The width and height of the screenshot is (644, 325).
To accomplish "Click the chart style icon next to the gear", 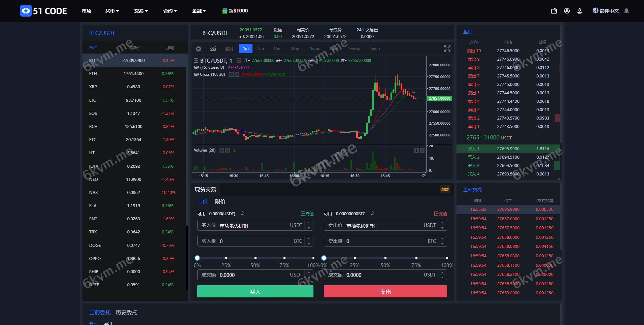I will tap(213, 48).
